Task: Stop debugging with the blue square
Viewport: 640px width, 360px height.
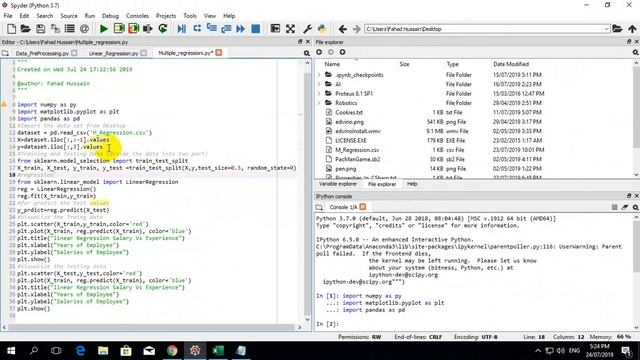Action: pyautogui.click(x=256, y=29)
